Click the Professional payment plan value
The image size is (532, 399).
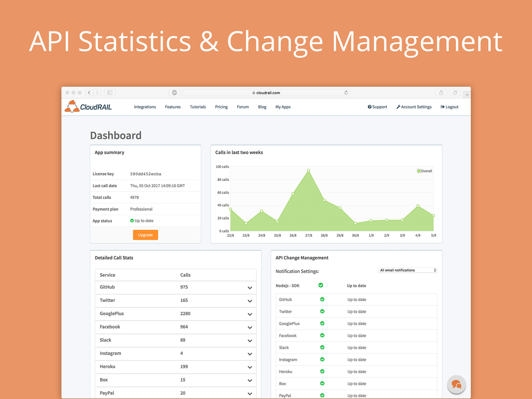coord(141,209)
